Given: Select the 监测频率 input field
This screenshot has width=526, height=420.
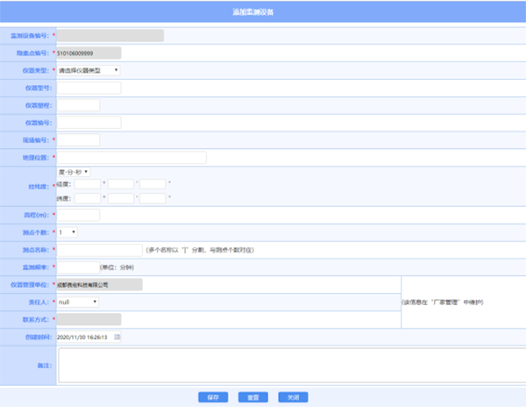Looking at the screenshot, I should point(76,267).
